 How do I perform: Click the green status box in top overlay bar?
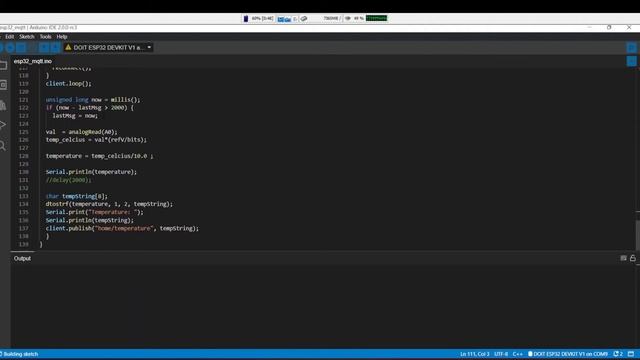pyautogui.click(x=376, y=18)
